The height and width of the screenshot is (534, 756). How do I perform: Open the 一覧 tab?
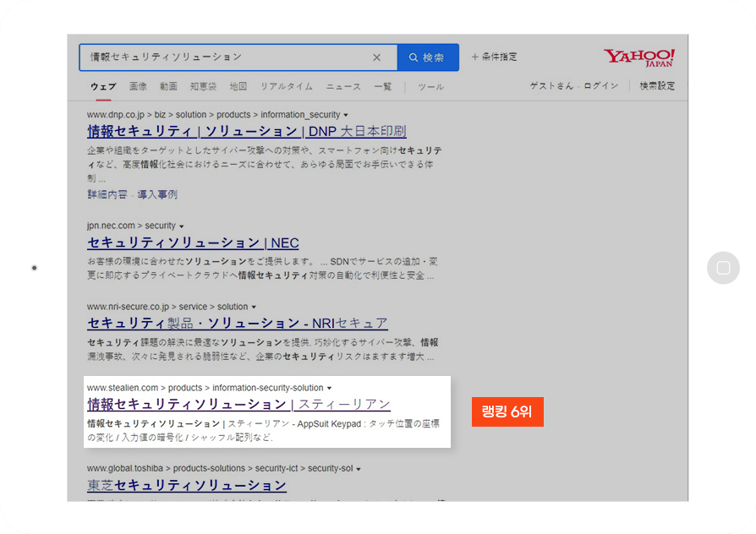pyautogui.click(x=383, y=87)
